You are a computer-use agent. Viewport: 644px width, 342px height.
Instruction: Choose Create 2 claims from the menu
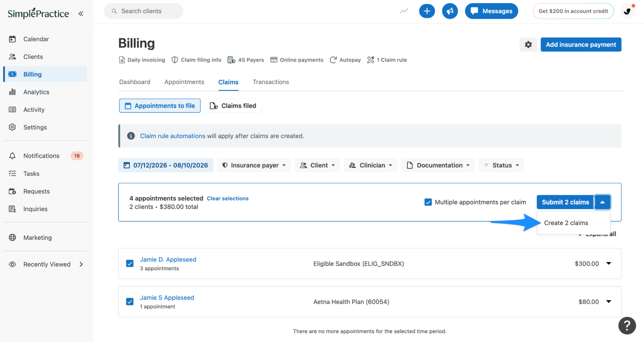click(x=573, y=223)
